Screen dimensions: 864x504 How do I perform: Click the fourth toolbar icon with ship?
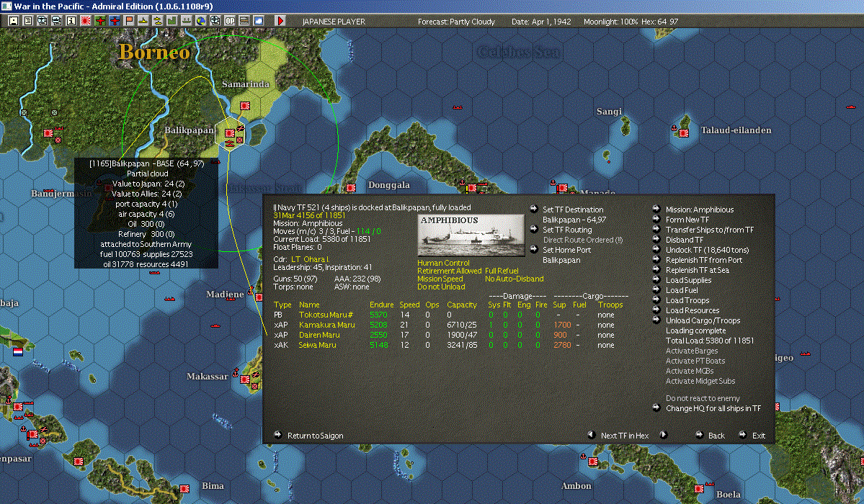57,21
